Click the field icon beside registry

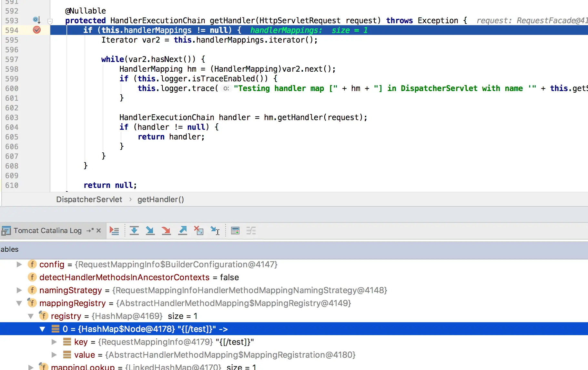point(44,316)
